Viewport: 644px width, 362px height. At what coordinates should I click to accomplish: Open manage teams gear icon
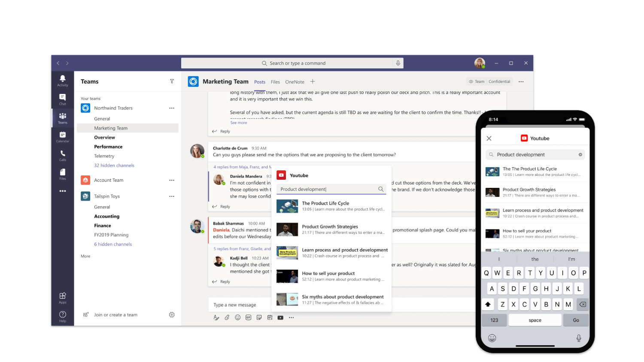point(172,315)
